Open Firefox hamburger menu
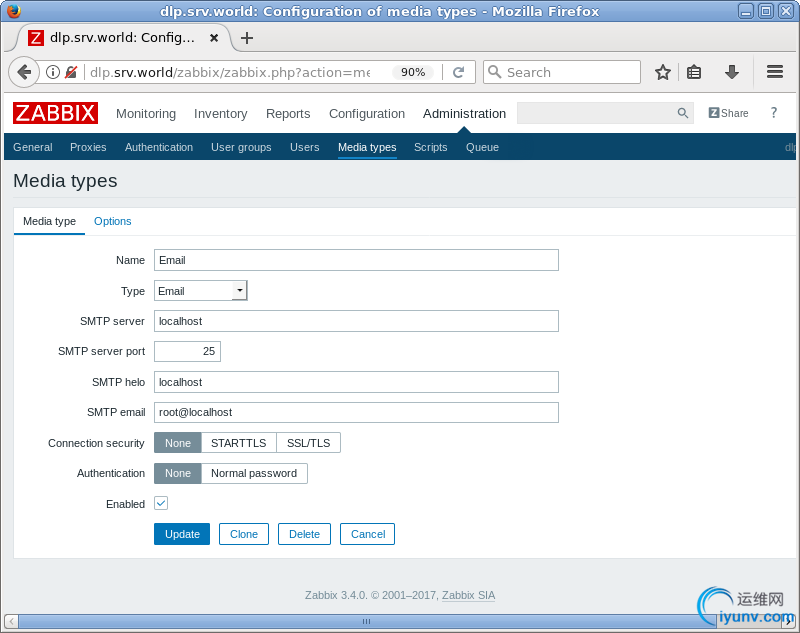 click(774, 72)
